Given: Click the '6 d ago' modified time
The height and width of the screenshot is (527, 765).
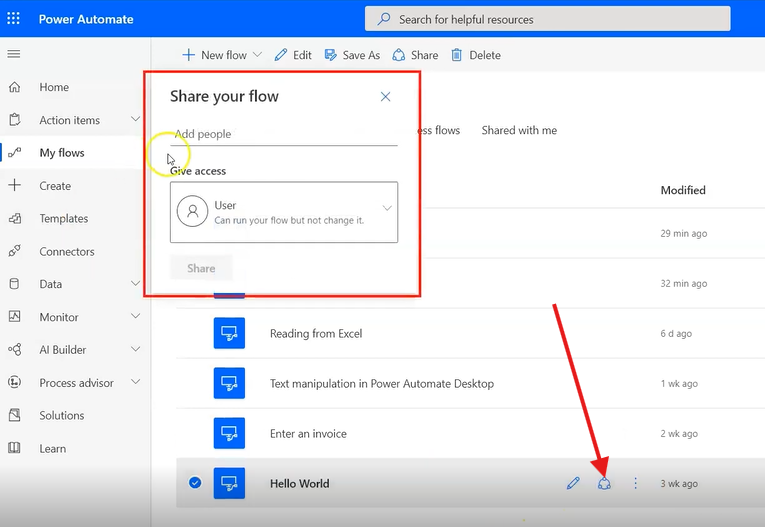Looking at the screenshot, I should click(x=676, y=334).
